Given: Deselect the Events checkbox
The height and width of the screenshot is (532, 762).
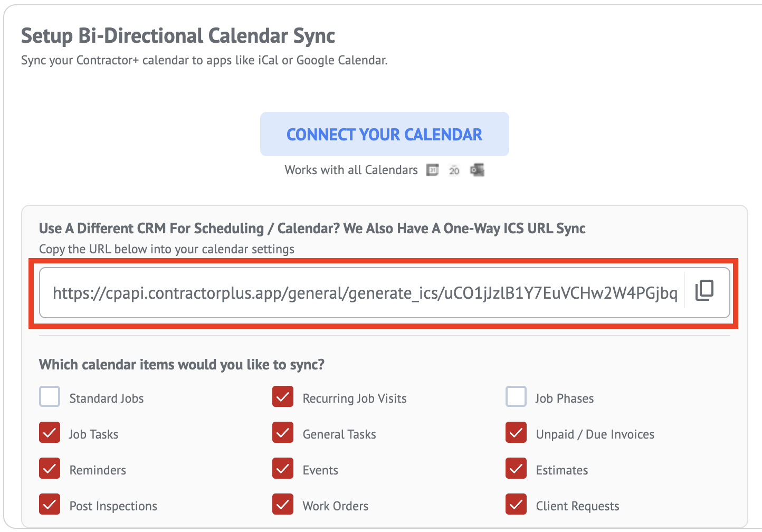Looking at the screenshot, I should (283, 469).
